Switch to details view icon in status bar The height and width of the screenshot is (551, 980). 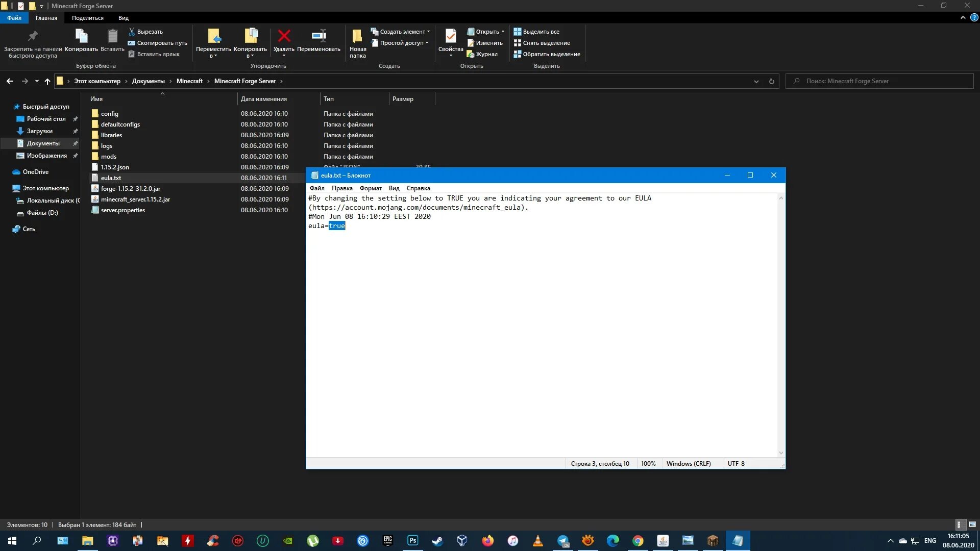coord(960,524)
